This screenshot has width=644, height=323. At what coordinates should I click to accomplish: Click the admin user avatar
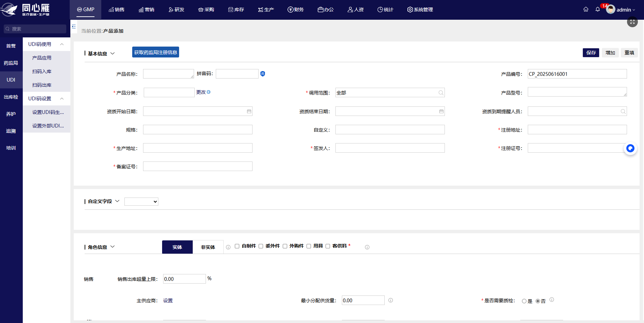tap(611, 10)
